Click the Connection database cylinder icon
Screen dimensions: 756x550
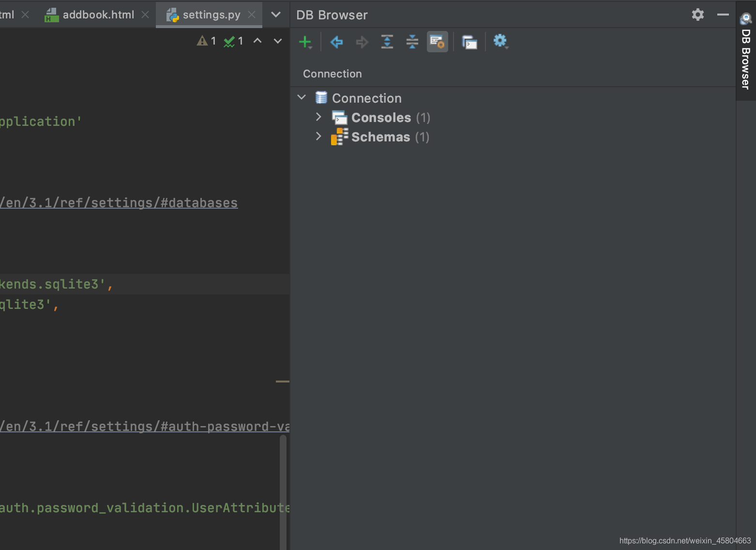coord(321,97)
